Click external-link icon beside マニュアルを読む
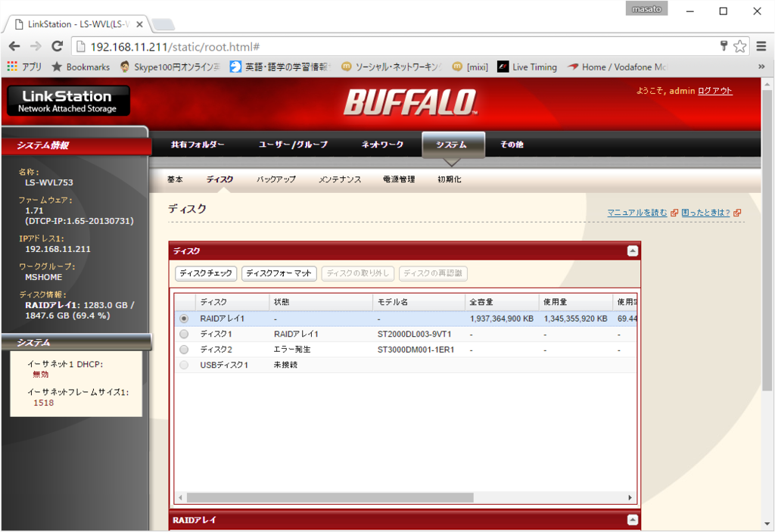775x532 pixels. coord(674,213)
